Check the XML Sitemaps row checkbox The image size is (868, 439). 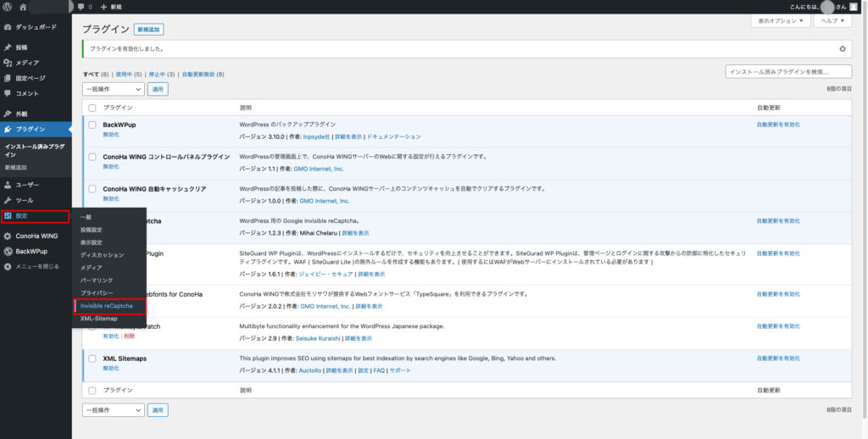(92, 358)
